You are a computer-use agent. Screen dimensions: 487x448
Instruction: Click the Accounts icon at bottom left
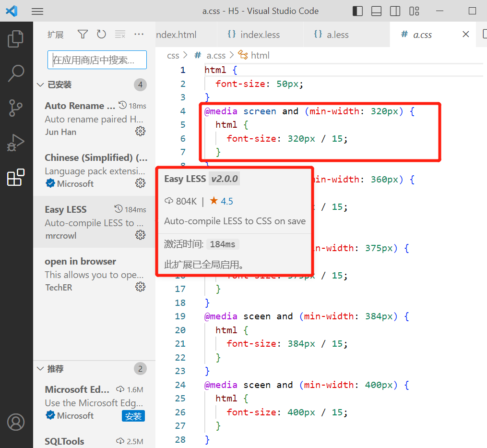(x=16, y=422)
